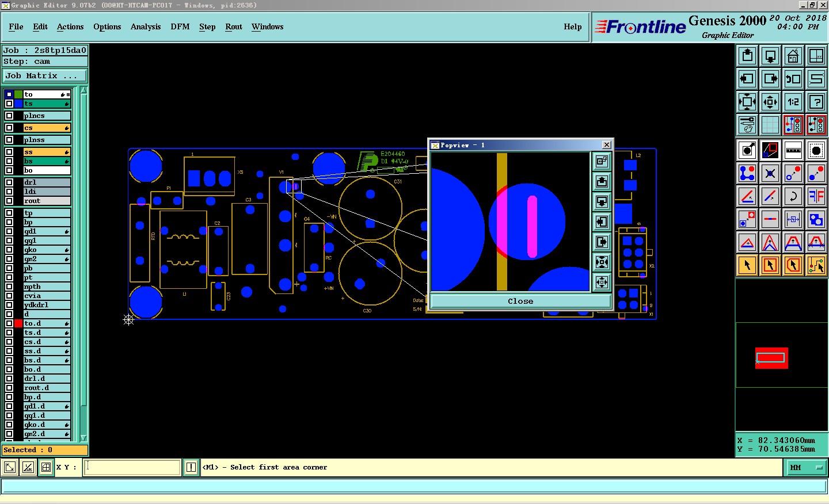
Task: Toggle visibility checkbox for layer 'ts'
Action: 9,104
